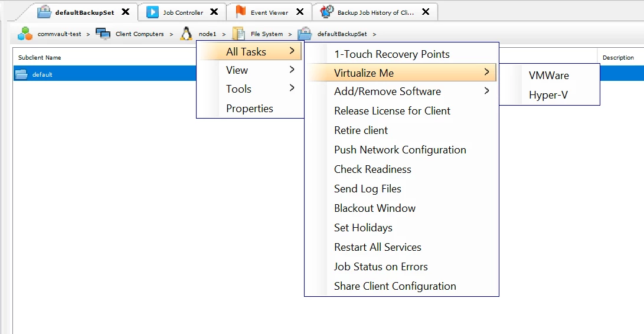
Task: Expand the All Tasks submenu arrow
Action: [x=292, y=51]
